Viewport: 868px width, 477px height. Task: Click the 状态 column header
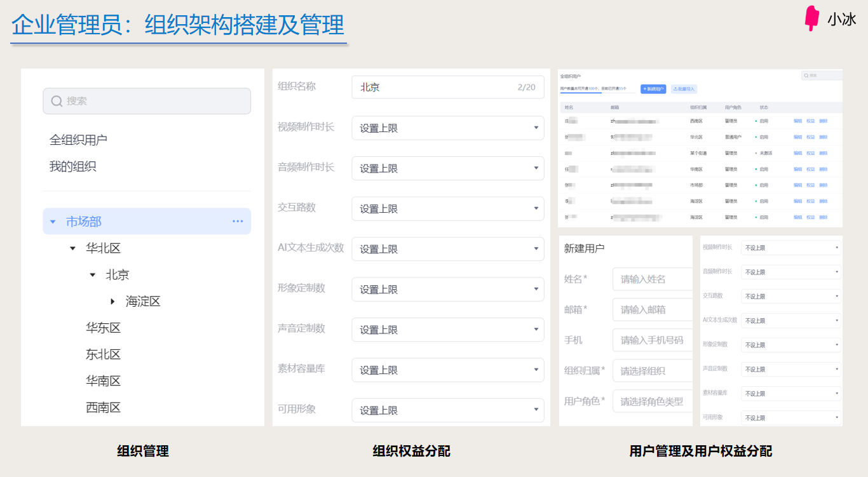click(764, 107)
